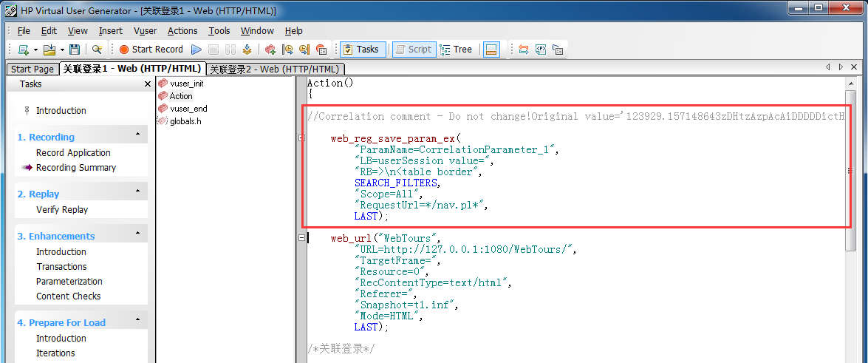This screenshot has width=868, height=363.
Task: Expand the Open Script dropdown arrow
Action: point(62,50)
